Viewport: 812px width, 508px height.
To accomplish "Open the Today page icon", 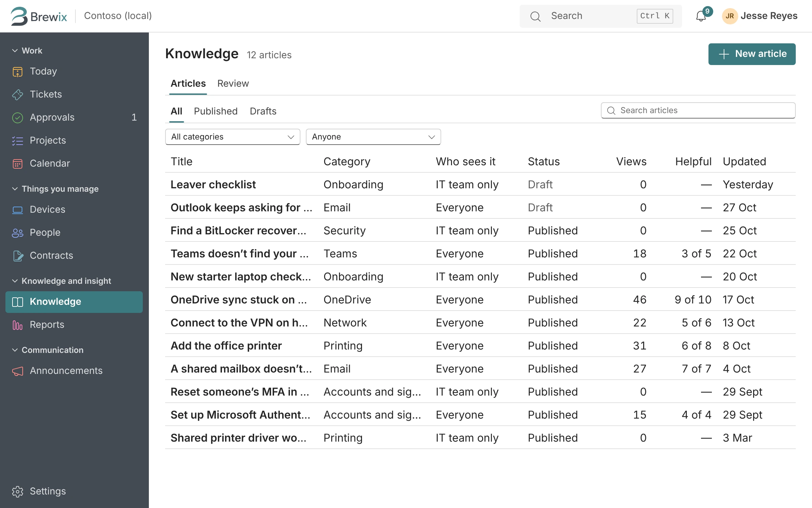I will point(18,71).
